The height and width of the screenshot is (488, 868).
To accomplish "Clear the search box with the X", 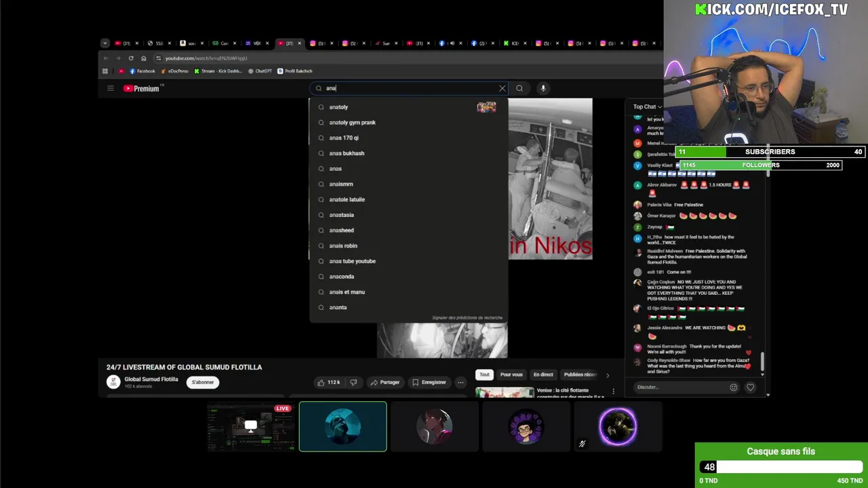I will 502,88.
